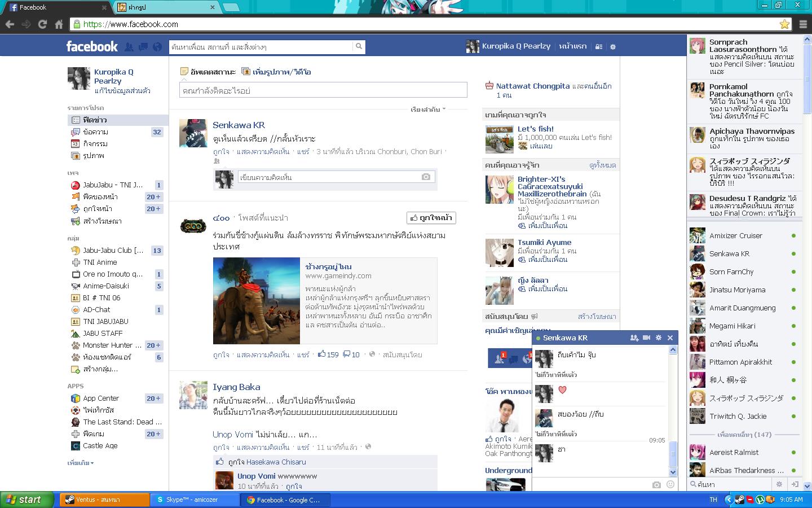The height and width of the screenshot is (508, 812).
Task: Open options gear in Senkawa KR chat window
Action: pyautogui.click(x=658, y=338)
